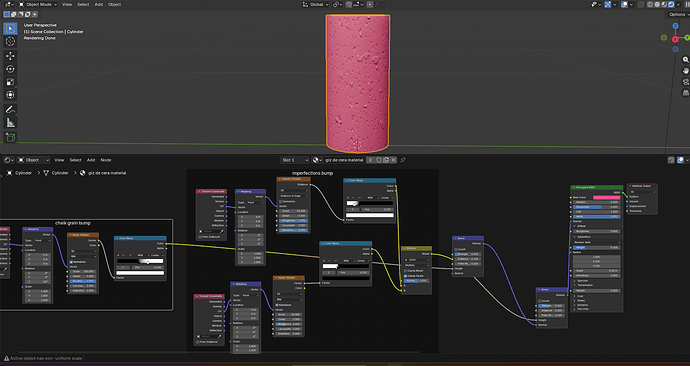This screenshot has height=366, width=690.
Task: Enable Normalize checkbox on Voronoi Texture node
Action: tap(280, 201)
